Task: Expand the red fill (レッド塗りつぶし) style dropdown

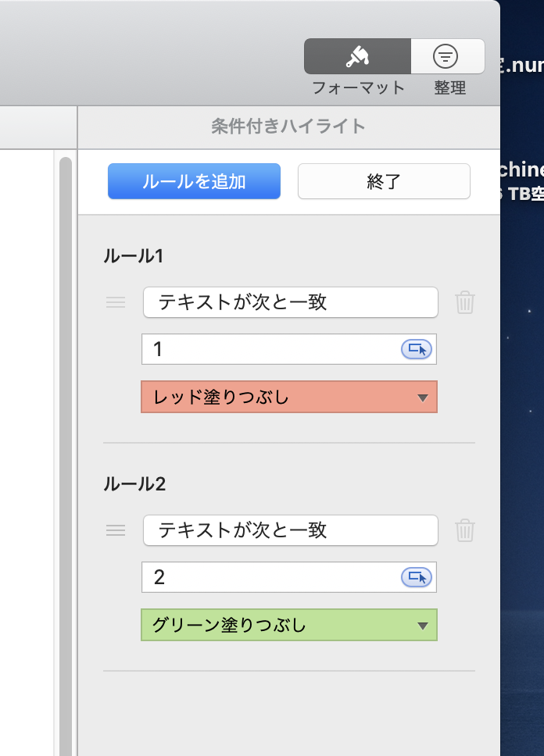Action: pyautogui.click(x=289, y=397)
